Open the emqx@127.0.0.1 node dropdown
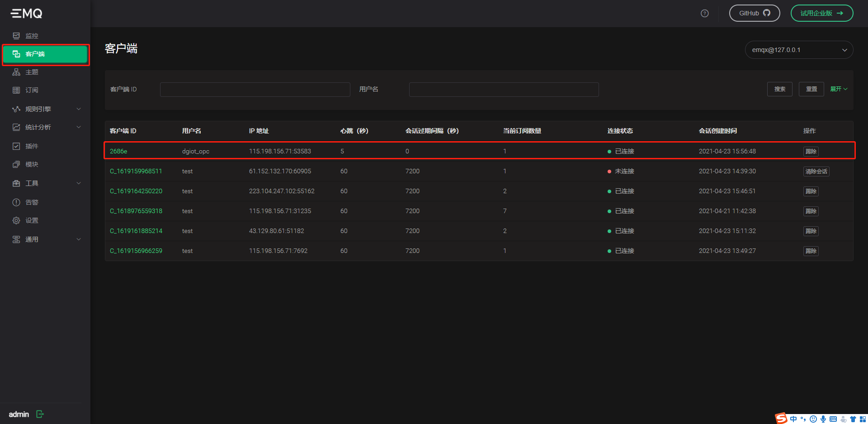 [x=798, y=50]
